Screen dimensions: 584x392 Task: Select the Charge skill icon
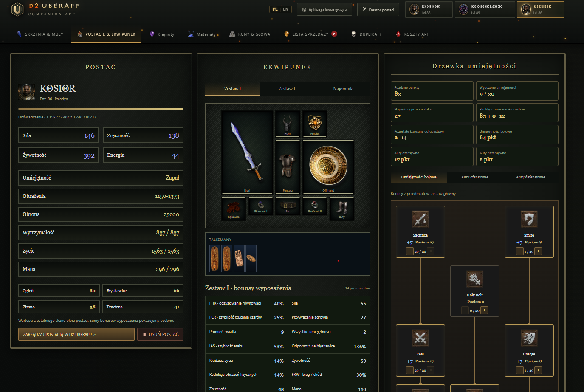click(529, 338)
